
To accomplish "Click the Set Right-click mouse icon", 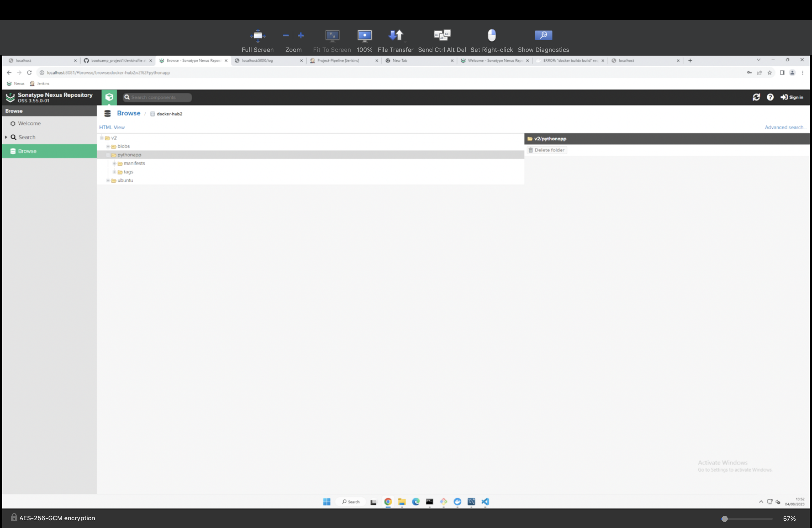I will pos(492,35).
